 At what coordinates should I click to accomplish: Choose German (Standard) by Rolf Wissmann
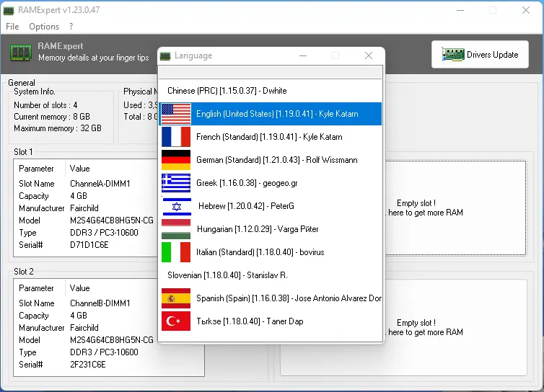coord(276,160)
